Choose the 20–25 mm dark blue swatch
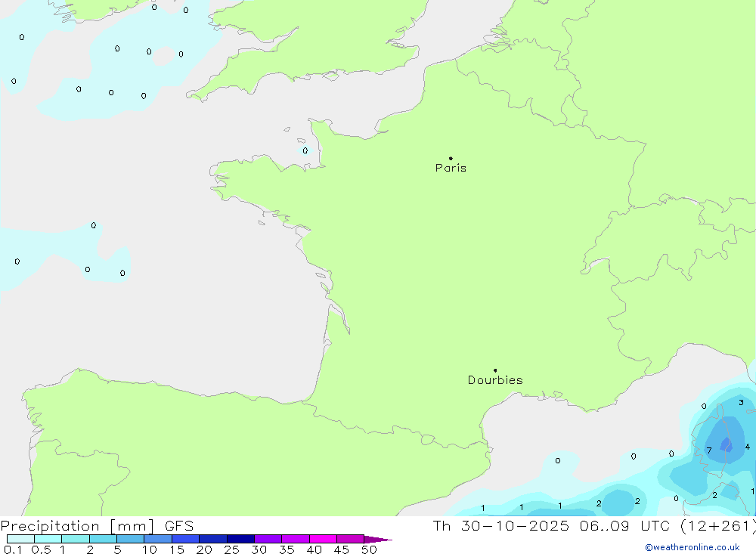Viewport: 756px width, 554px height. [213, 539]
